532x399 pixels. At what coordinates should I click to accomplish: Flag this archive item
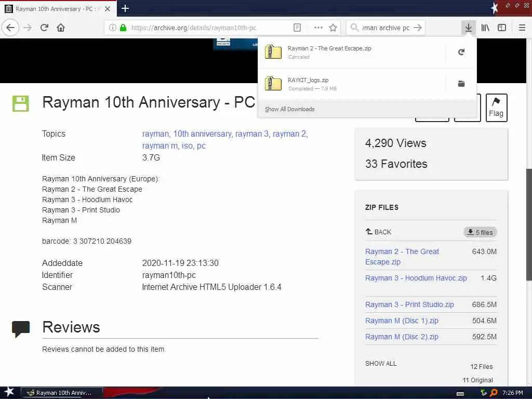pos(496,107)
